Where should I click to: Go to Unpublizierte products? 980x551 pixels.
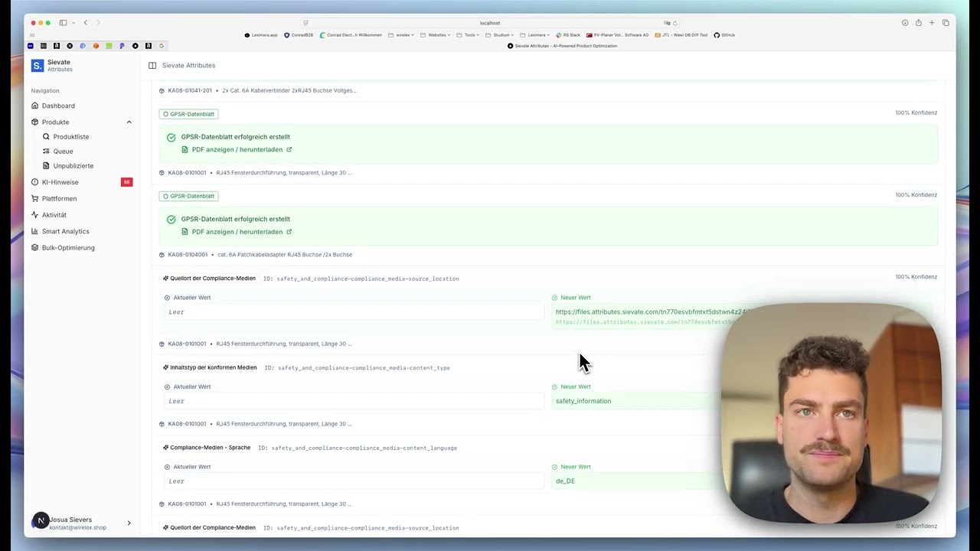(73, 166)
